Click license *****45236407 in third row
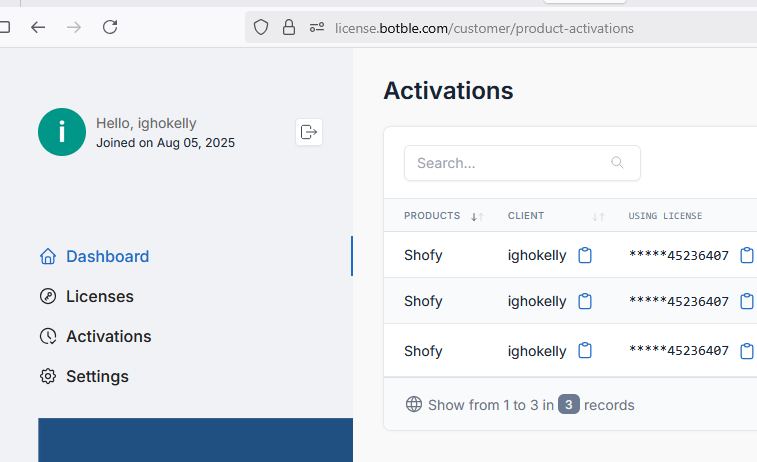This screenshot has width=757, height=462. pyautogui.click(x=678, y=350)
